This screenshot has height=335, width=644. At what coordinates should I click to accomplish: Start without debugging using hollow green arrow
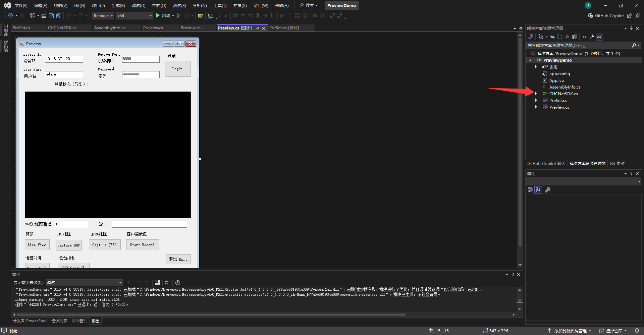pyautogui.click(x=179, y=16)
